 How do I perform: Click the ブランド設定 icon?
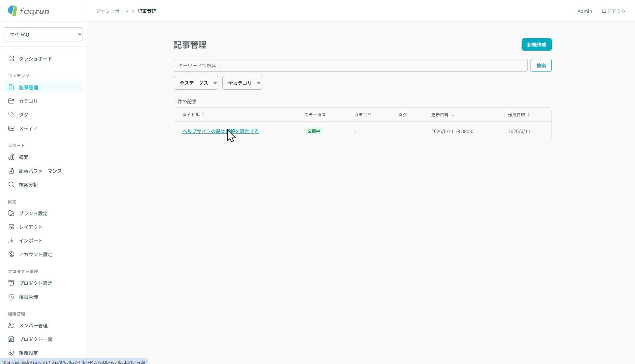[x=11, y=213]
